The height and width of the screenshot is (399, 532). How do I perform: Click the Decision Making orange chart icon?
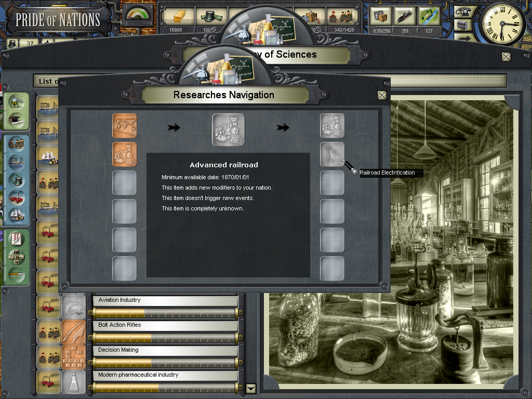coord(73,356)
